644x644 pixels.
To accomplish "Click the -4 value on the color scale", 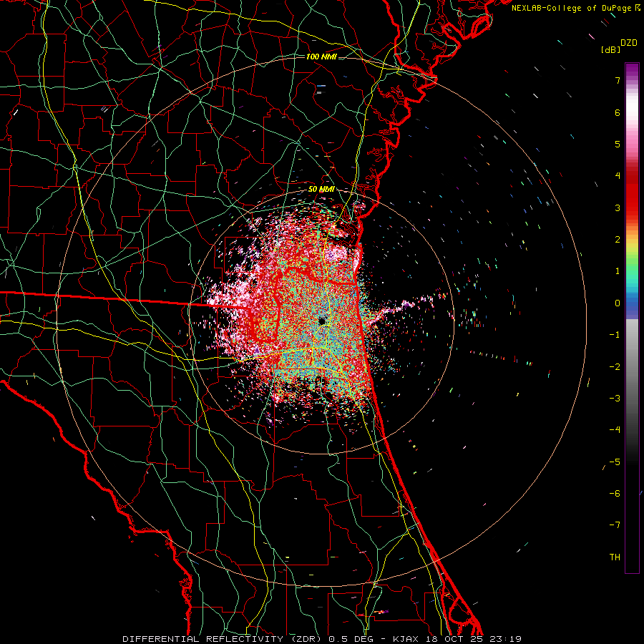I will coord(615,430).
